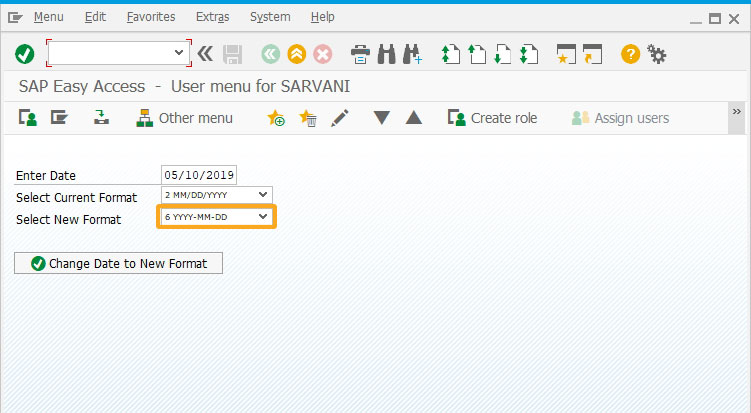Click the Delete Favorites star-trash icon
The width and height of the screenshot is (751, 413).
point(307,117)
